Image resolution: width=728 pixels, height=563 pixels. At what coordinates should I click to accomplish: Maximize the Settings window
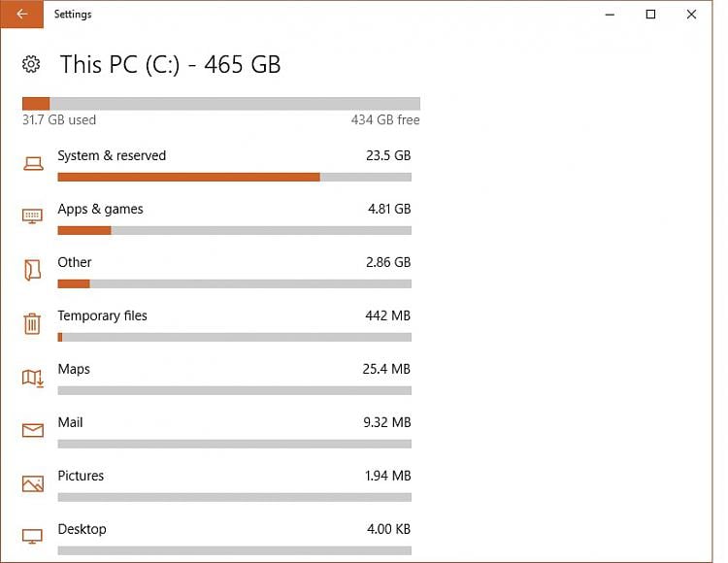click(x=650, y=15)
